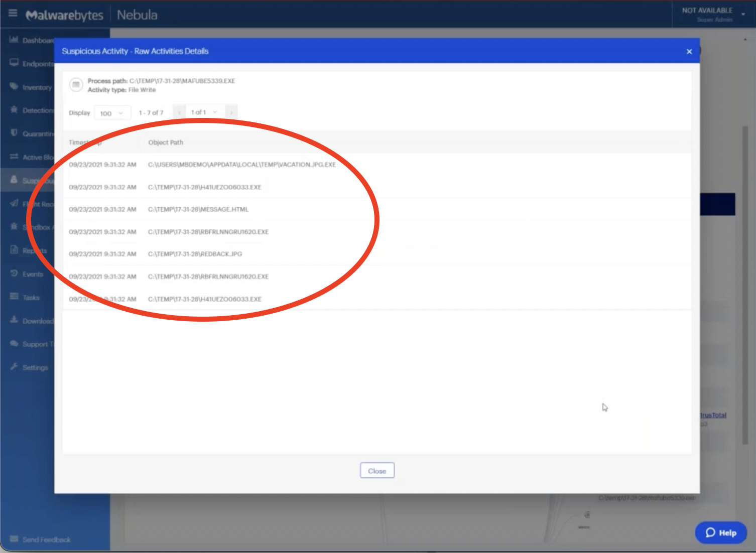756x553 pixels.
Task: Open the Quarantine shield icon
Action: 14,133
